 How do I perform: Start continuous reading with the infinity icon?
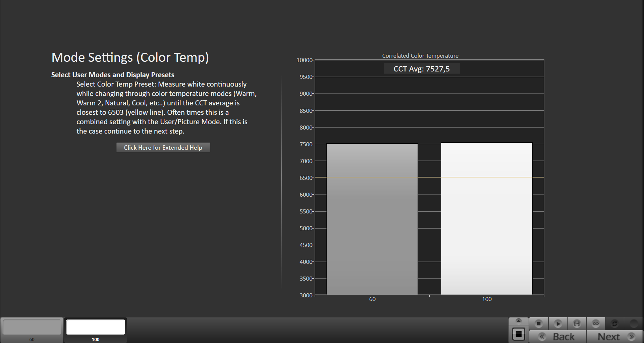click(x=596, y=324)
